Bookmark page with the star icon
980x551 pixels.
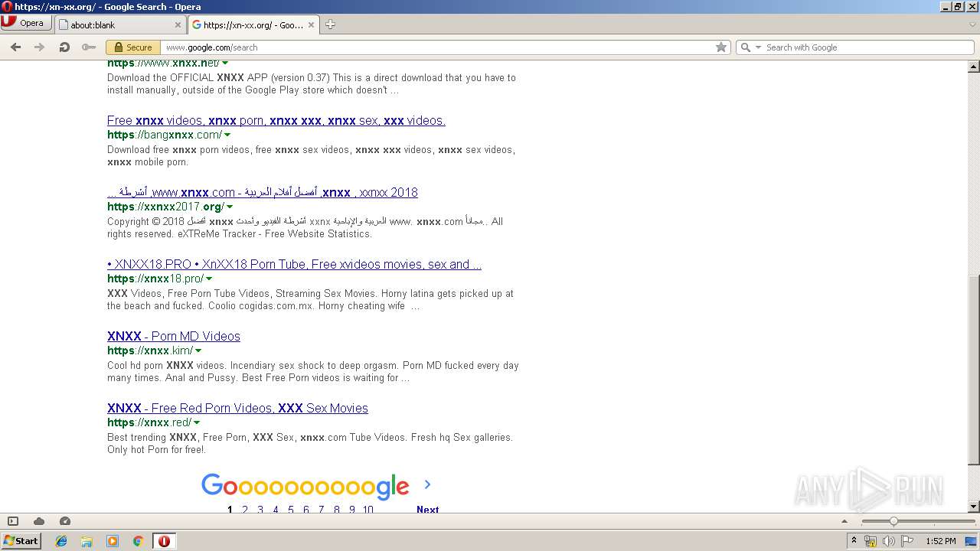[721, 47]
